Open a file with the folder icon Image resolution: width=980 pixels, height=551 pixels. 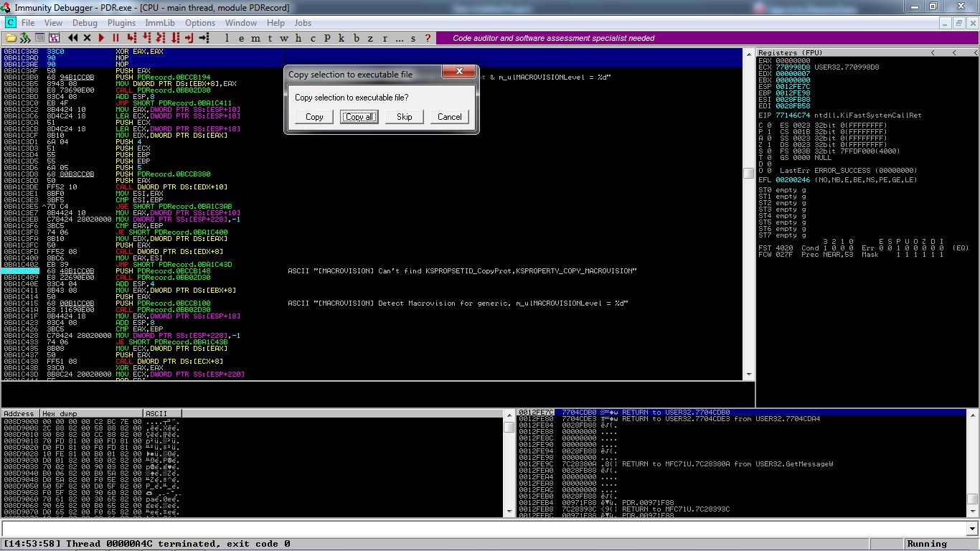[x=11, y=37]
